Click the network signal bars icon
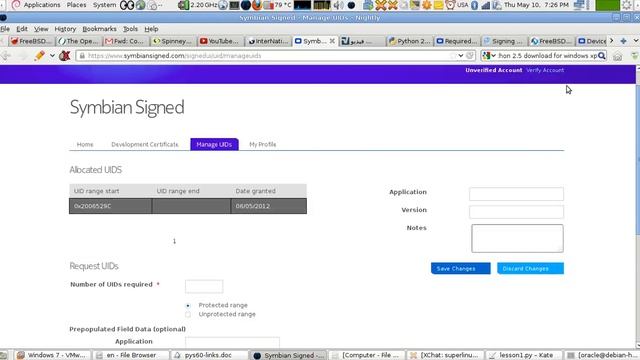 click(485, 5)
